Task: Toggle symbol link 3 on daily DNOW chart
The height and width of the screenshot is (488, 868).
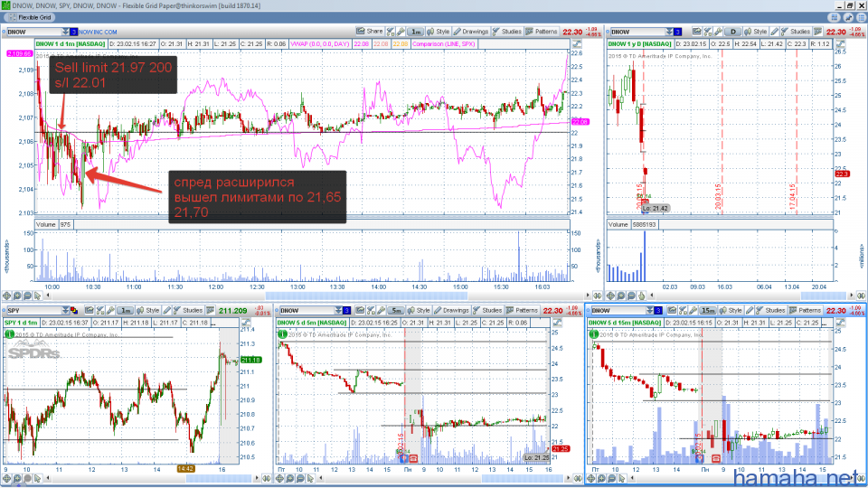Action: 677,32
